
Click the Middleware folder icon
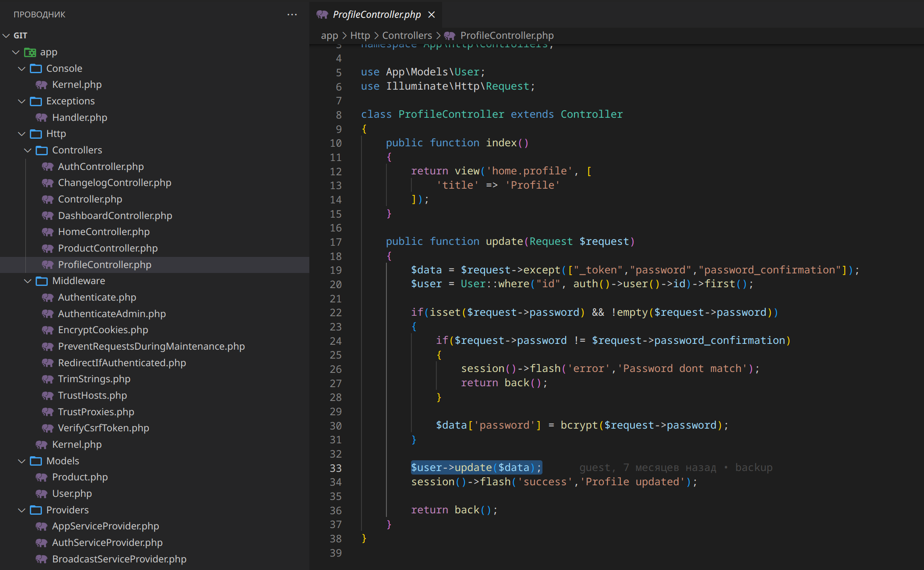[42, 281]
